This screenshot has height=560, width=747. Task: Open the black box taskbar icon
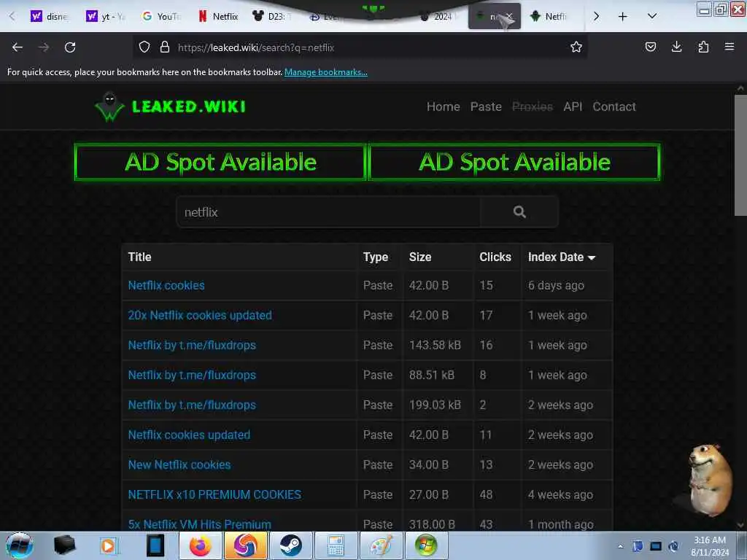64,545
